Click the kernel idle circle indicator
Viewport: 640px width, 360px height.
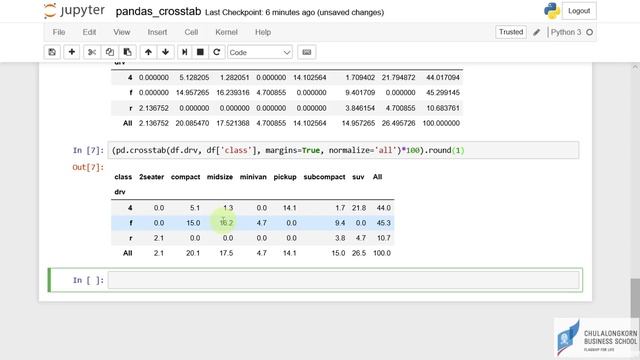click(589, 32)
